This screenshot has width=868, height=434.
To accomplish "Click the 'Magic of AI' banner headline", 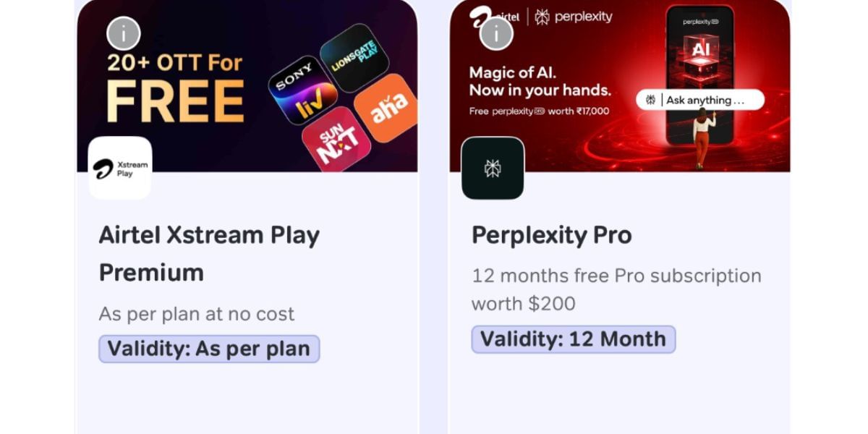I will pos(540,81).
